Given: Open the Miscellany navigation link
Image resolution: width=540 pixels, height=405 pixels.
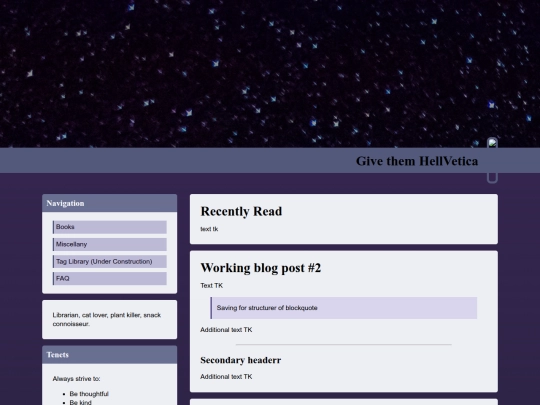Looking at the screenshot, I should 110,244.
